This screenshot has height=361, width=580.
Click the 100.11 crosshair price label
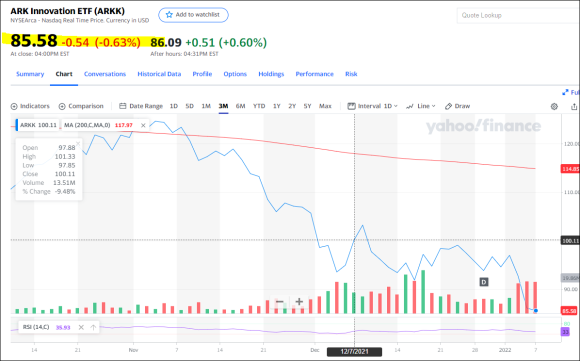coord(570,241)
